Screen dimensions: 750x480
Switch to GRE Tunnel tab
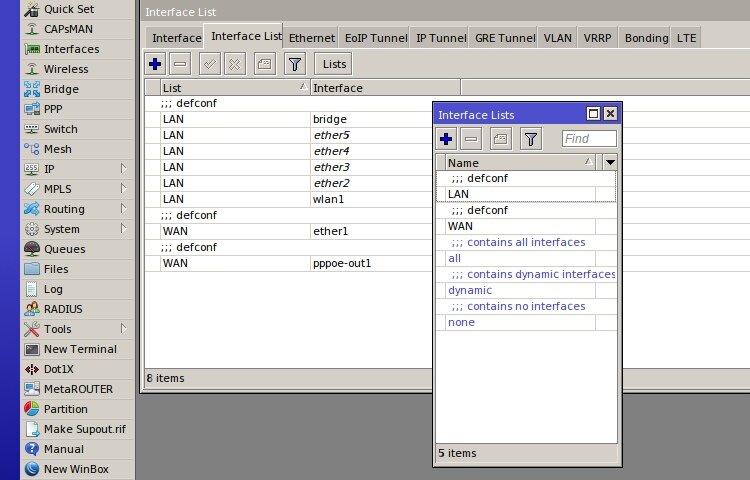coord(505,38)
